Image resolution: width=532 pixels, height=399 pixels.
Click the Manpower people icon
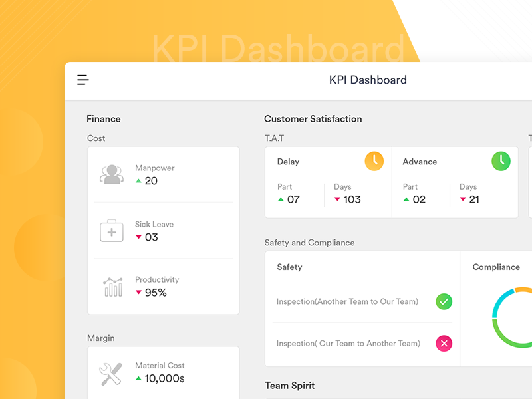pos(111,174)
